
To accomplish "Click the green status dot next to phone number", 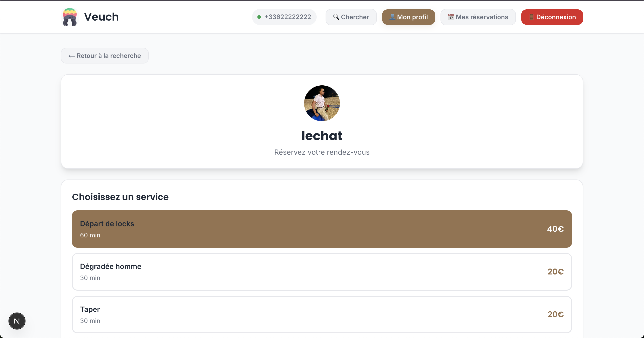I will click(259, 17).
